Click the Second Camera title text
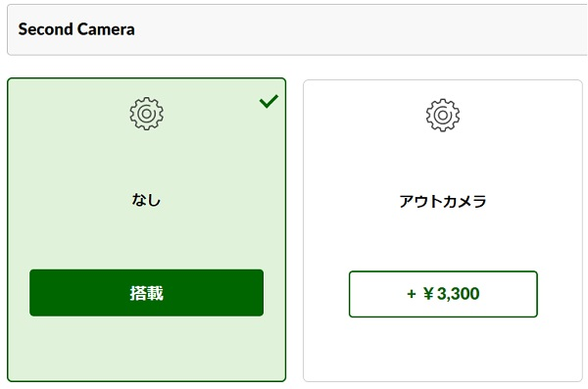This screenshot has height=389, width=588. [x=76, y=29]
